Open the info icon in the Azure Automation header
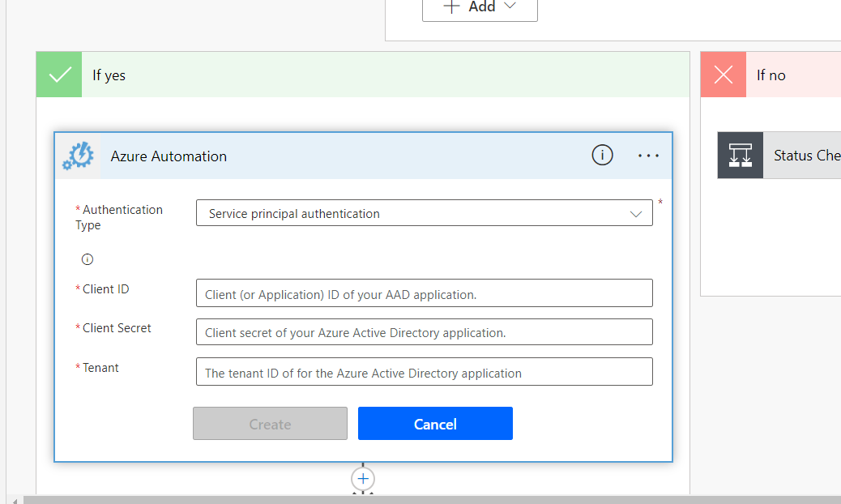Viewport: 841px width, 504px height. 602,156
